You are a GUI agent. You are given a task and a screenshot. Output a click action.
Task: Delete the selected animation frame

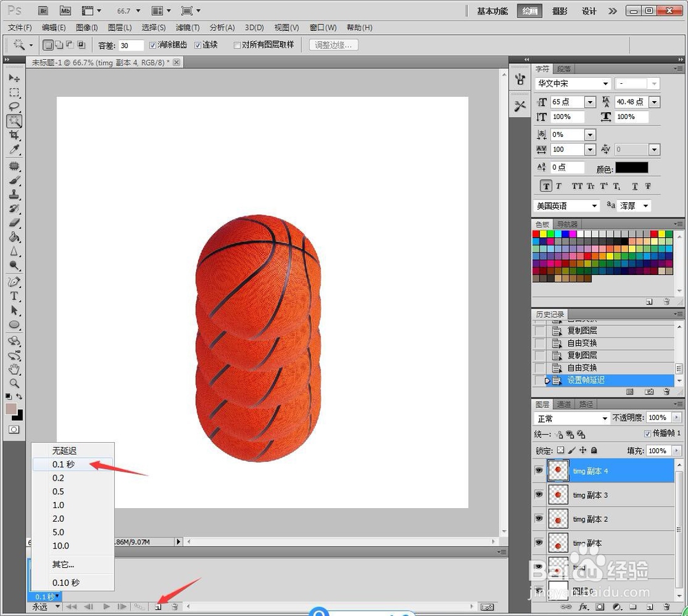pyautogui.click(x=175, y=607)
